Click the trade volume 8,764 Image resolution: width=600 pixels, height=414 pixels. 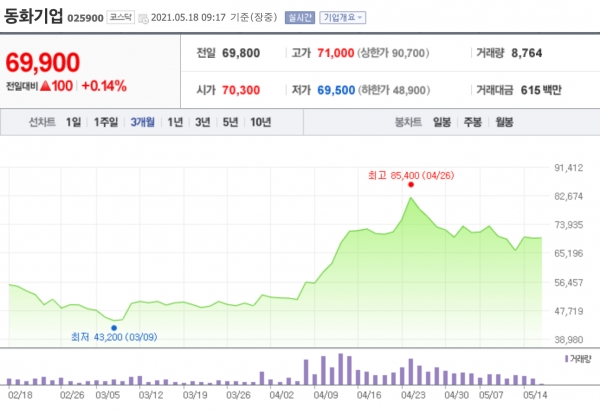point(527,53)
